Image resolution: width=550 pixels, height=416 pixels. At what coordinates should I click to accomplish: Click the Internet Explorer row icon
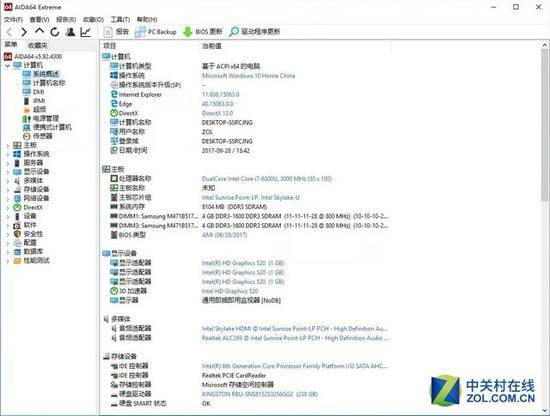click(x=114, y=94)
